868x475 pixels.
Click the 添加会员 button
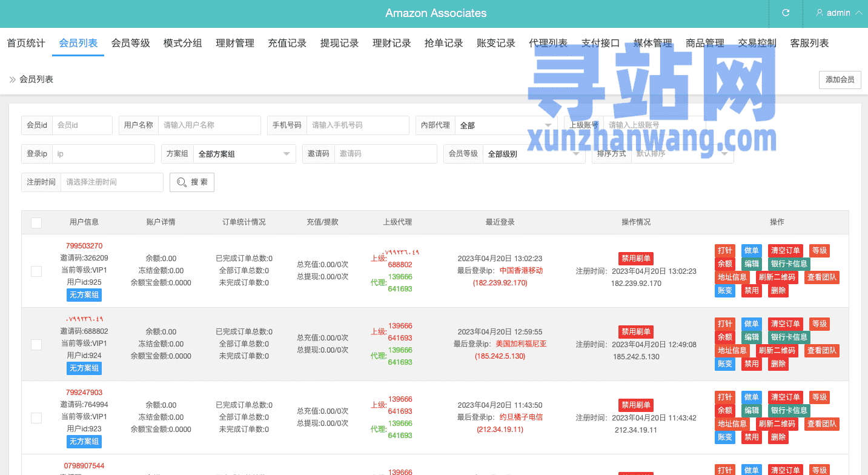[x=840, y=80]
